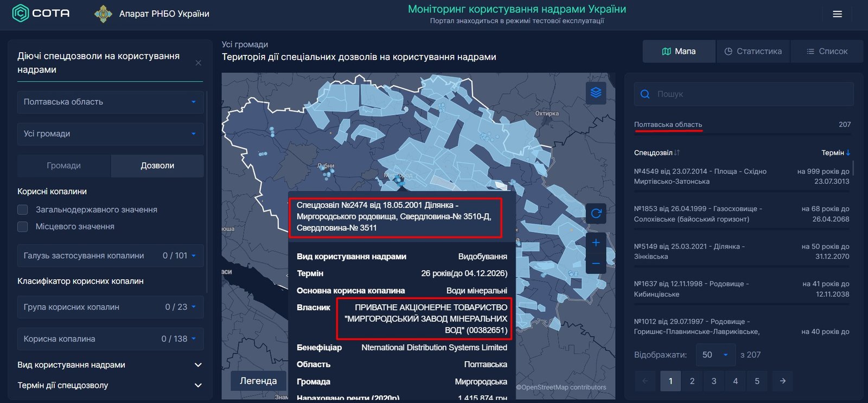Image resolution: width=868 pixels, height=403 pixels.
Task: Zoom out on the map
Action: 596,264
